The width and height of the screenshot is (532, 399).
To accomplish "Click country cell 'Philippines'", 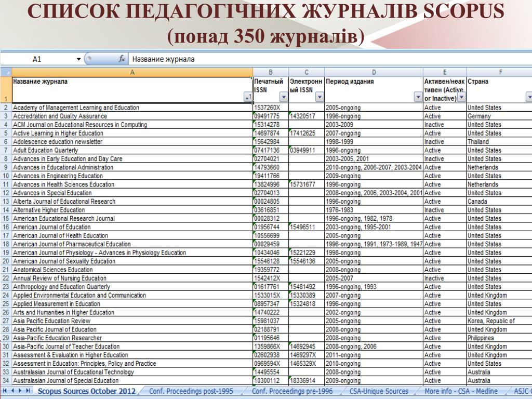I will [x=499, y=338].
